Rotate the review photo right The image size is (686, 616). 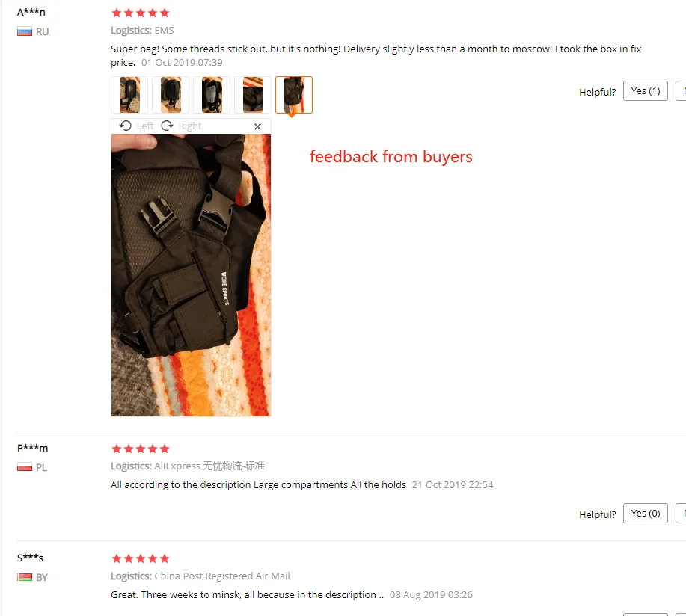[181, 126]
